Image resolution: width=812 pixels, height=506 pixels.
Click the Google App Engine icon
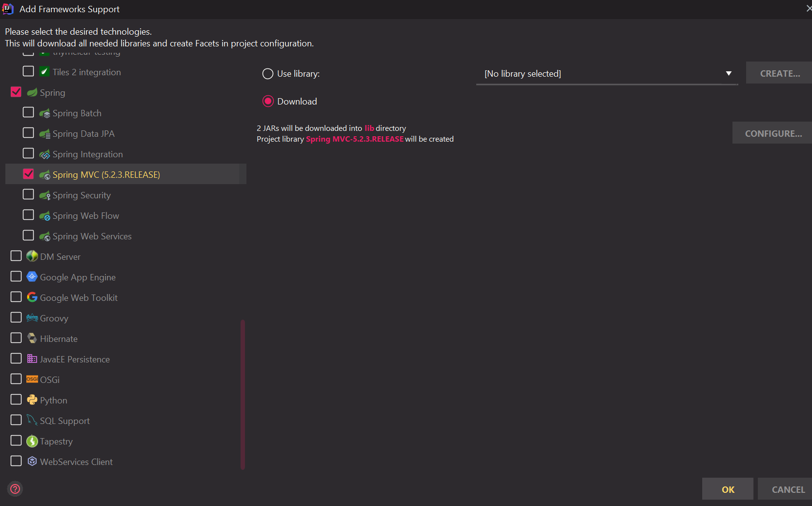pos(32,276)
